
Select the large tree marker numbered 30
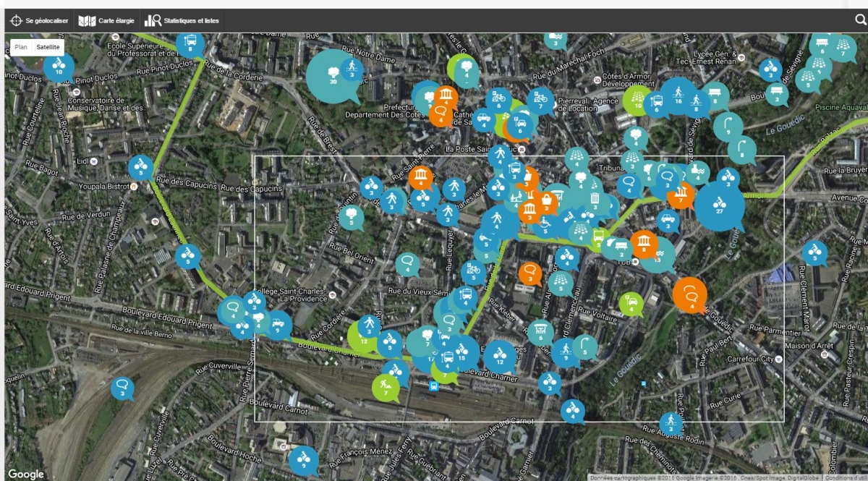[x=333, y=75]
